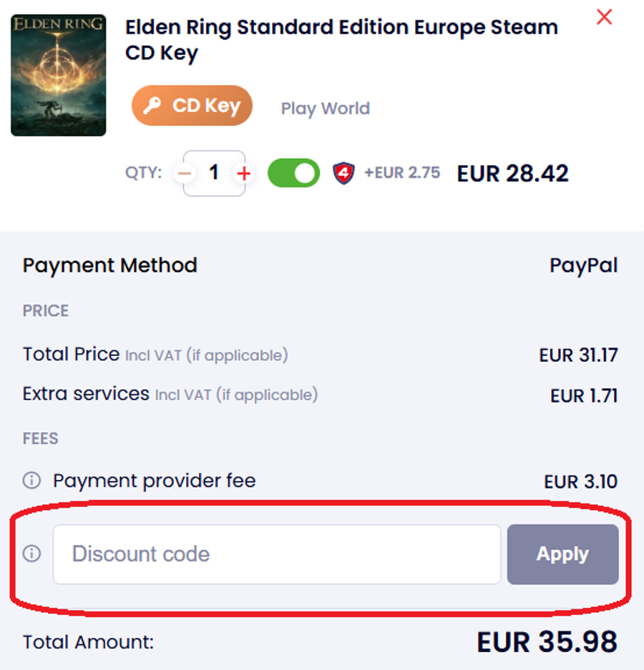Remove item using the red X
This screenshot has width=644, height=670.
605,17
